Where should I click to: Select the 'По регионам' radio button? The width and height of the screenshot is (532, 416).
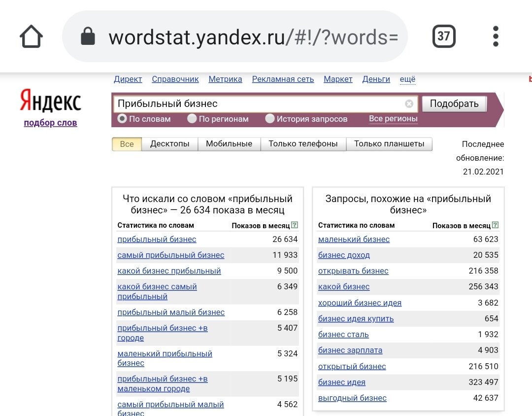tap(192, 118)
